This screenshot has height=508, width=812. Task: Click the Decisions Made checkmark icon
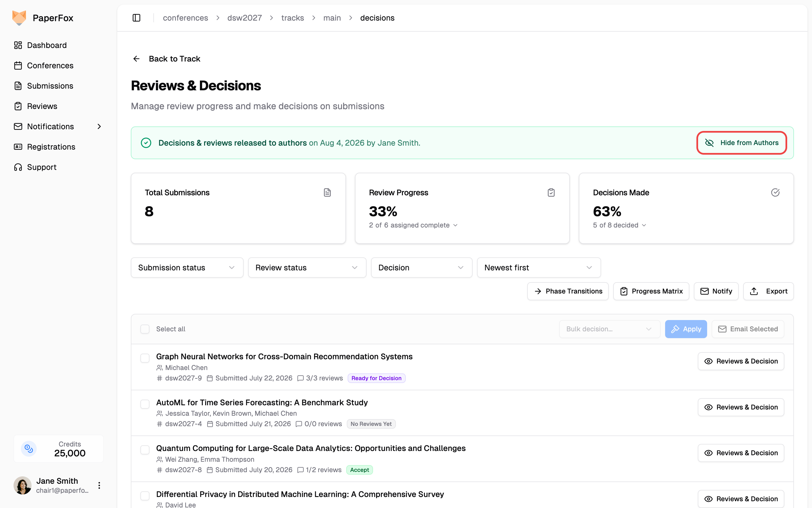coord(775,192)
